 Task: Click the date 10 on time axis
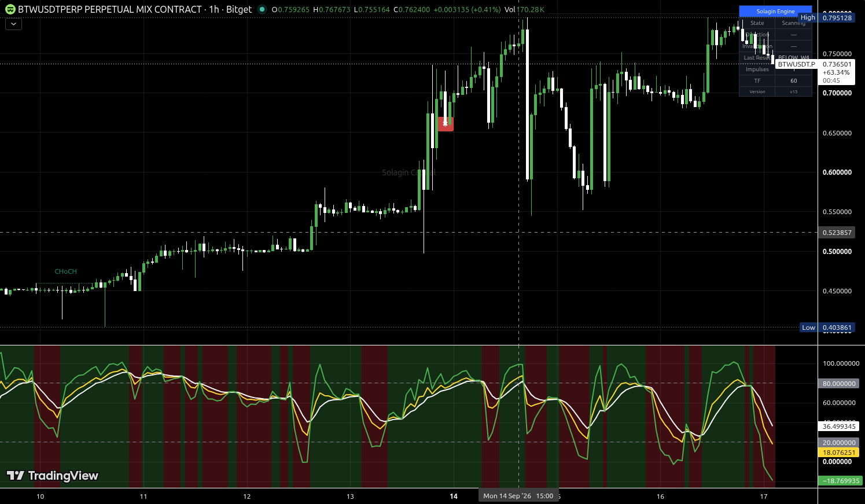tap(40, 496)
